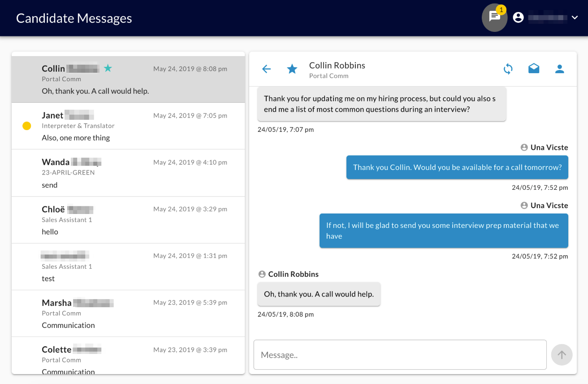The height and width of the screenshot is (384, 588).
Task: Open the conversation with message 'test'
Action: point(128,266)
